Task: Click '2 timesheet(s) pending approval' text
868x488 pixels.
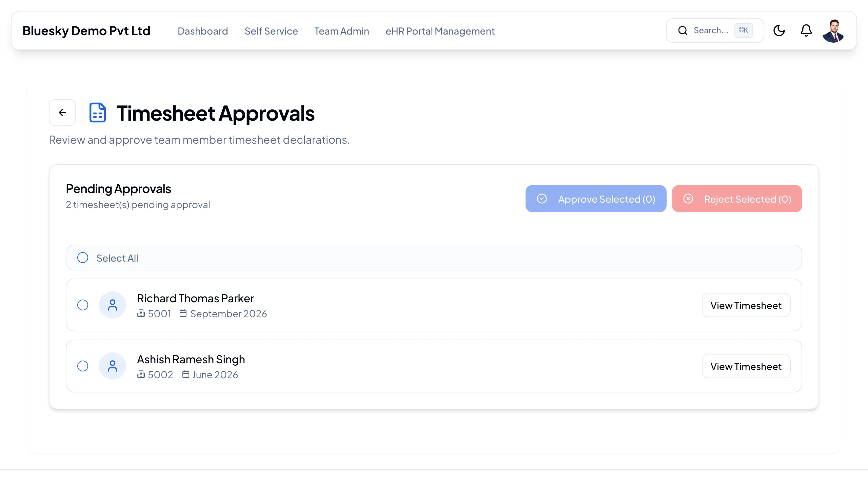Action: click(x=138, y=205)
